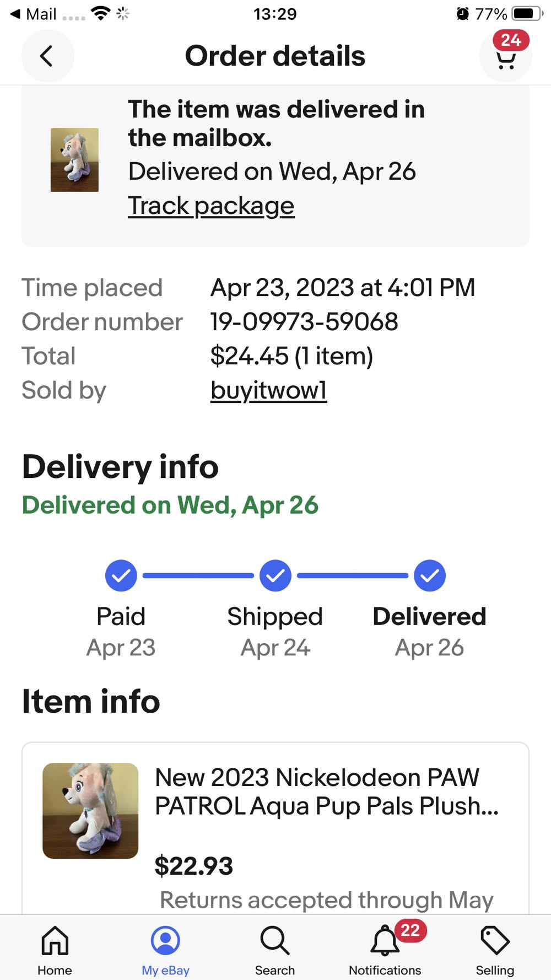Tap the Delivered step checkmark

tap(430, 575)
